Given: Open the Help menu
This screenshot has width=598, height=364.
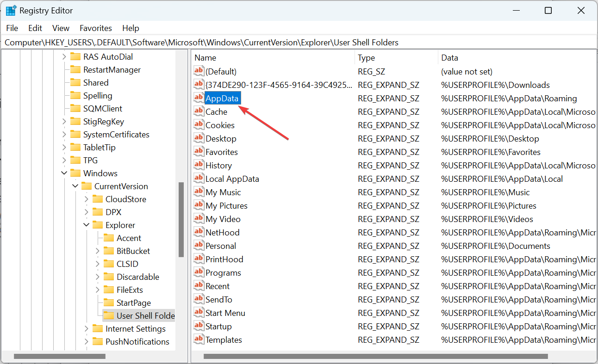Looking at the screenshot, I should (x=131, y=28).
